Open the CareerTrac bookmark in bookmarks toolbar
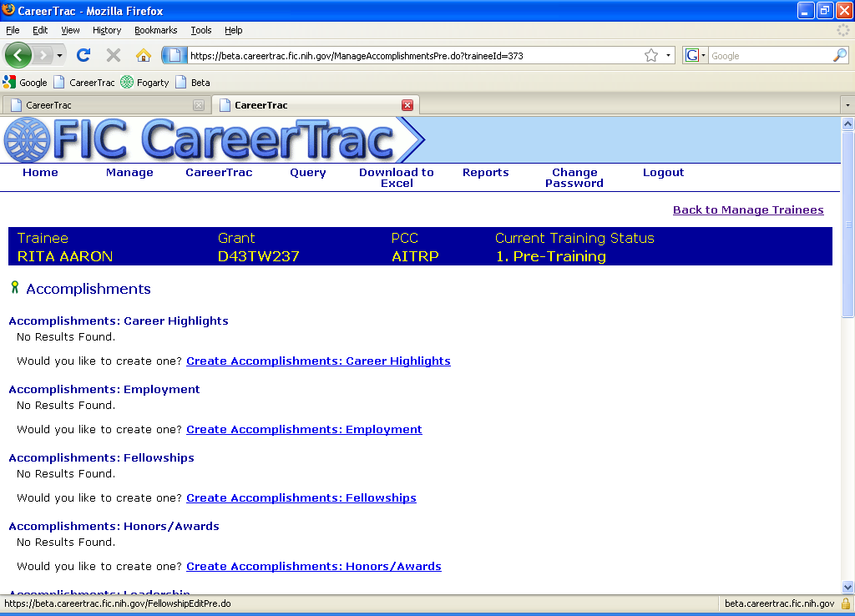This screenshot has width=855, height=616. (x=83, y=83)
